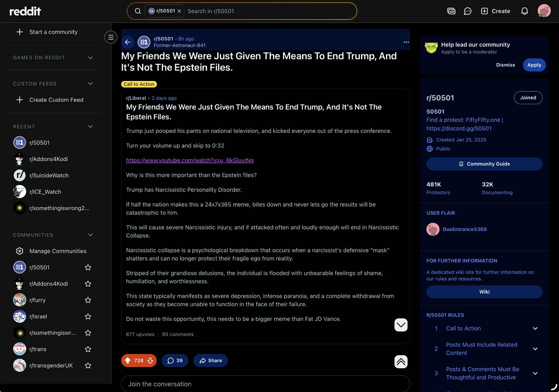Open the post's three-dot overflow menu

point(406,42)
